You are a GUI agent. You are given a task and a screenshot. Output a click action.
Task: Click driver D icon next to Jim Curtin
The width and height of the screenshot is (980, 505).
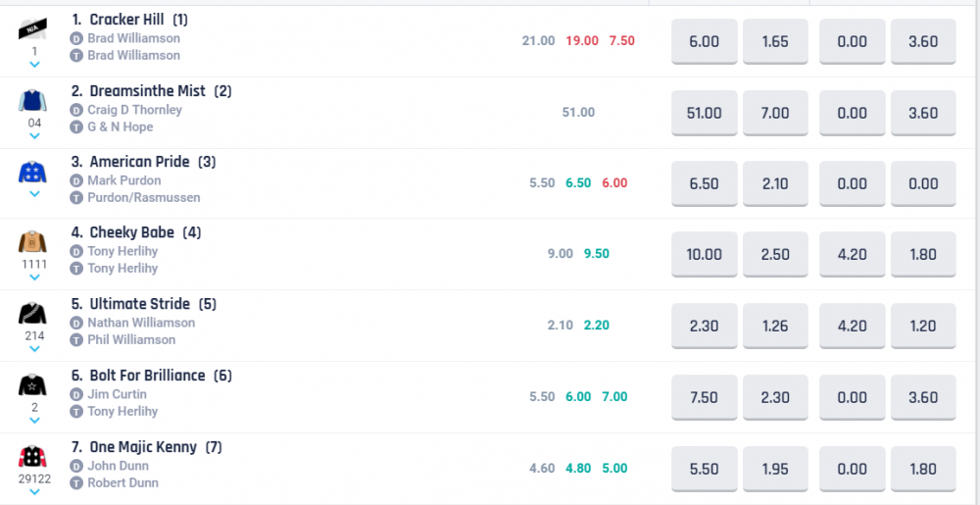coord(76,394)
